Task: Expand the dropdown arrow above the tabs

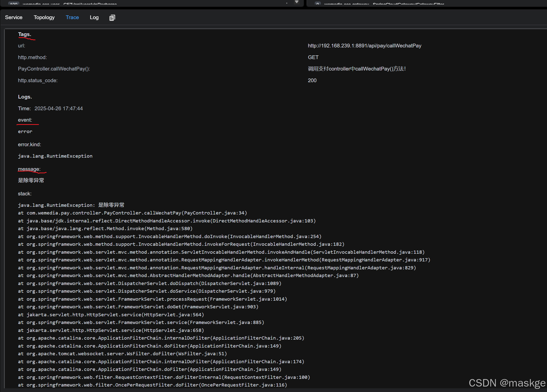Action: tap(297, 2)
